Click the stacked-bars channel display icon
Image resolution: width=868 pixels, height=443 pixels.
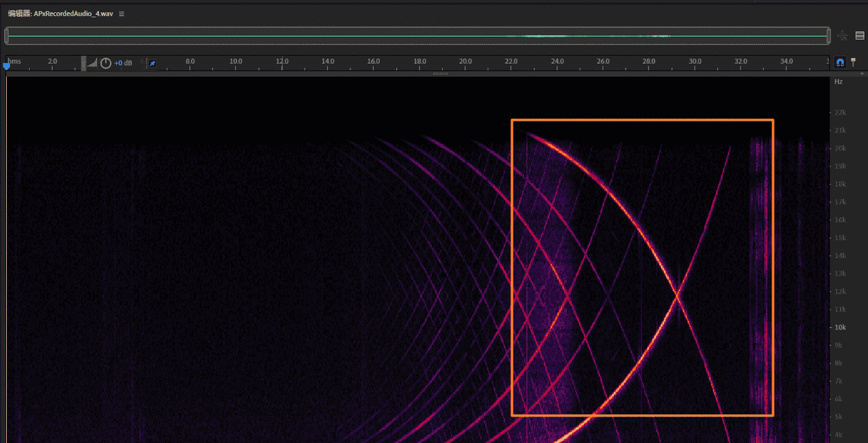point(860,36)
